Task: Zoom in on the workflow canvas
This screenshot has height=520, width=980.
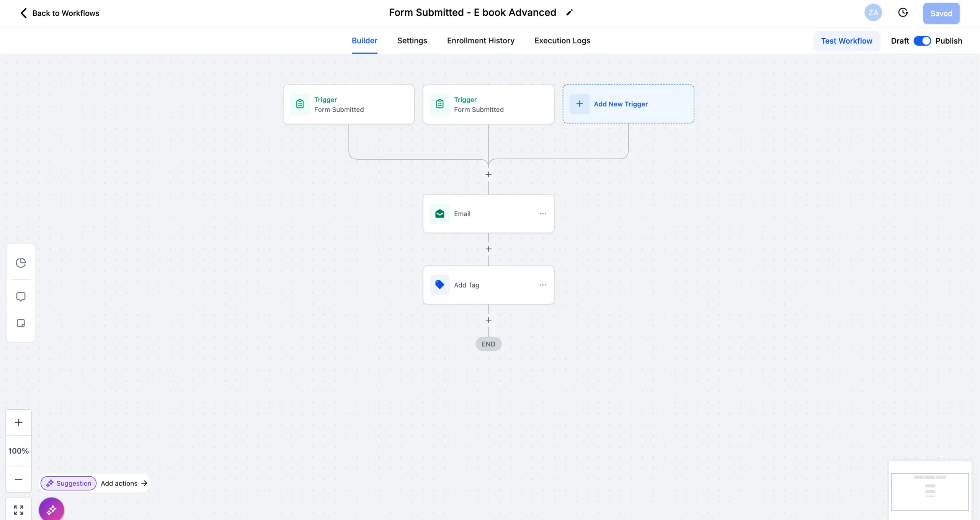Action: pos(18,422)
